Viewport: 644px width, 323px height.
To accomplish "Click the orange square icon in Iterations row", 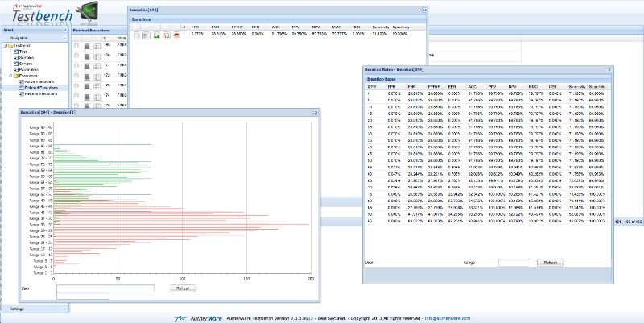I will [167, 35].
